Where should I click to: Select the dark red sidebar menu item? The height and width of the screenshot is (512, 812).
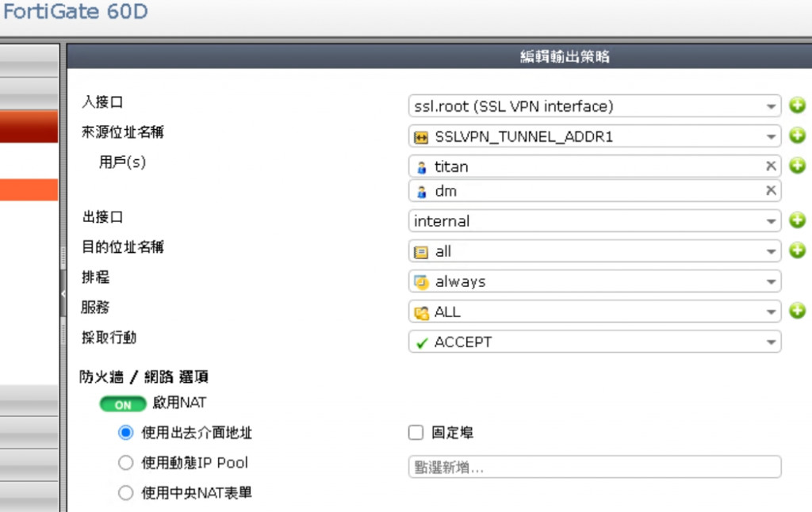(29, 126)
